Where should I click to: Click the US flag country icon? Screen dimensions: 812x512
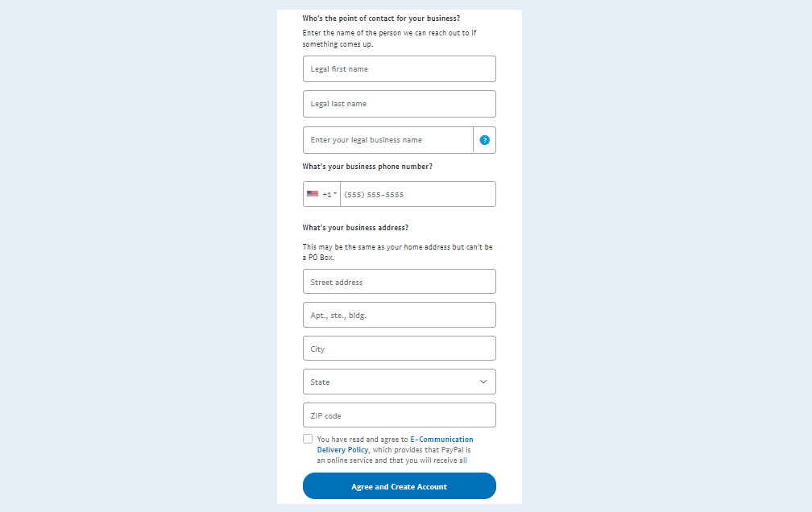[313, 194]
